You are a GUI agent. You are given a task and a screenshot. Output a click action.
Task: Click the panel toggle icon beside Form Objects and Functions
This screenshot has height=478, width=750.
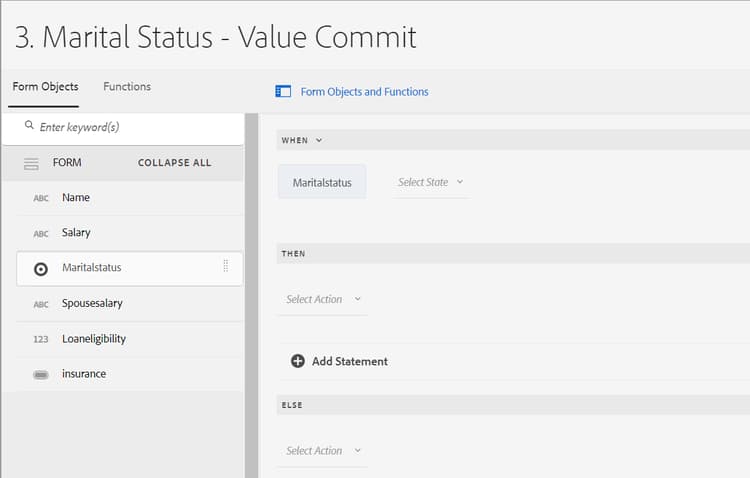tap(283, 92)
